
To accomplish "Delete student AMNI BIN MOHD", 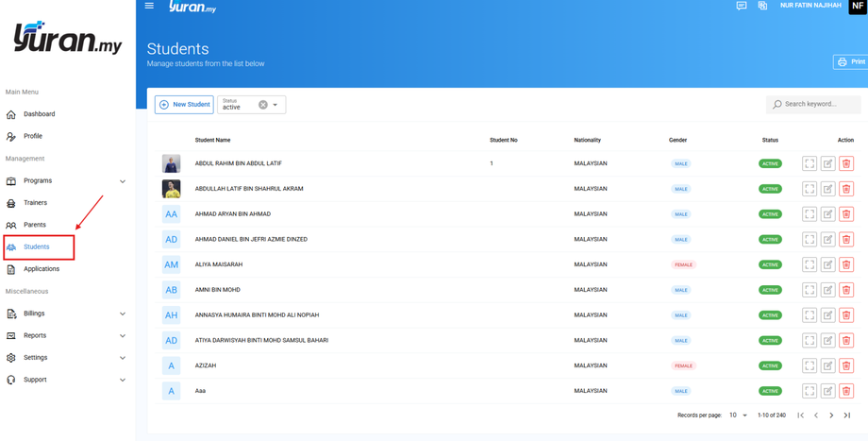I will [x=846, y=290].
